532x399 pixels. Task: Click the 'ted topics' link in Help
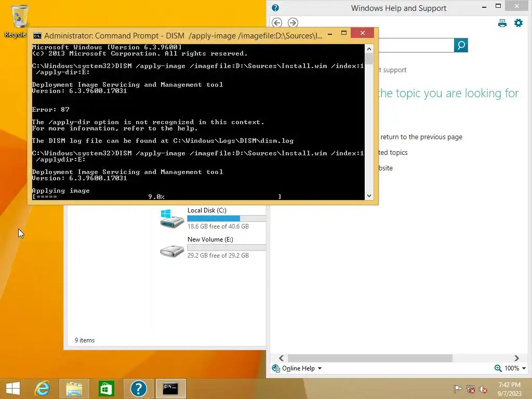coord(393,153)
